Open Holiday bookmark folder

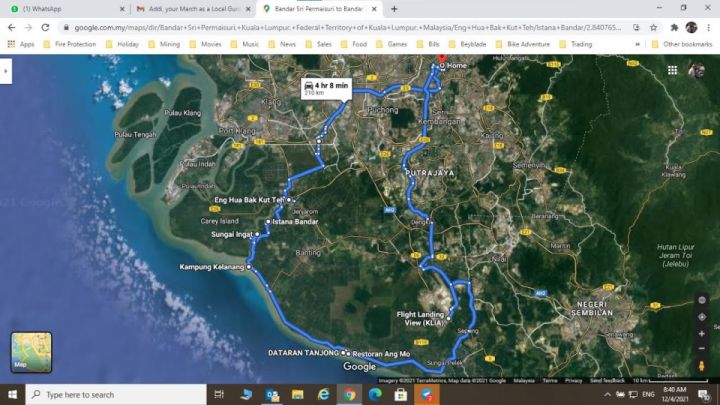(x=122, y=44)
